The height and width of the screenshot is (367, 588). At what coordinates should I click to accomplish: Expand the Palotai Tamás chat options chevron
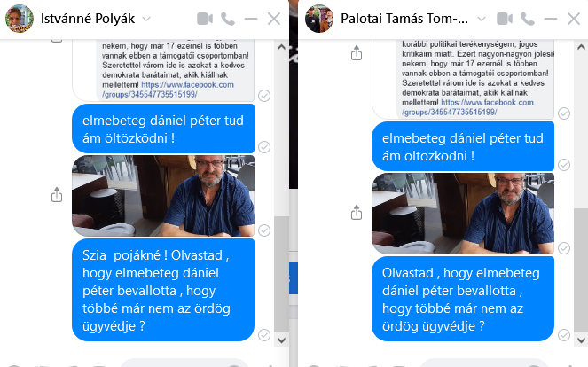click(482, 19)
